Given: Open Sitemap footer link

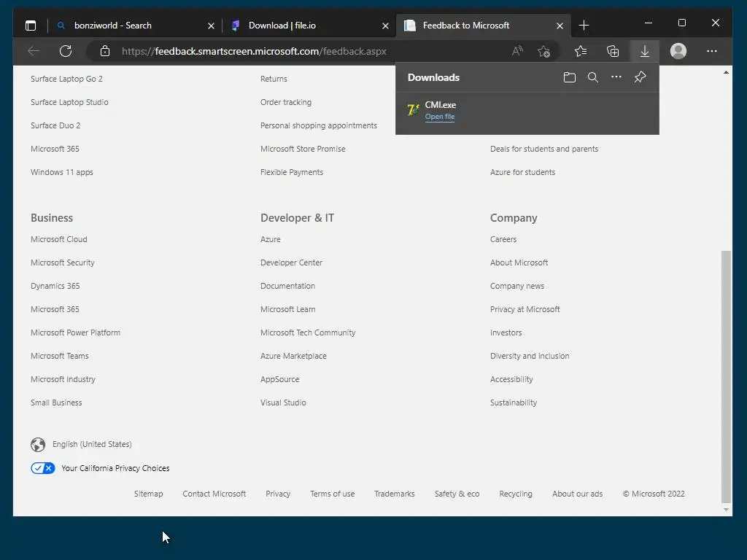Looking at the screenshot, I should pos(148,494).
